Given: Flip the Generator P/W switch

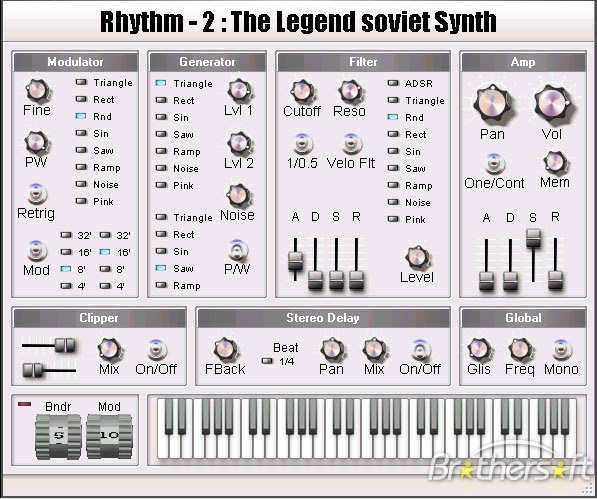Looking at the screenshot, I should 238,250.
